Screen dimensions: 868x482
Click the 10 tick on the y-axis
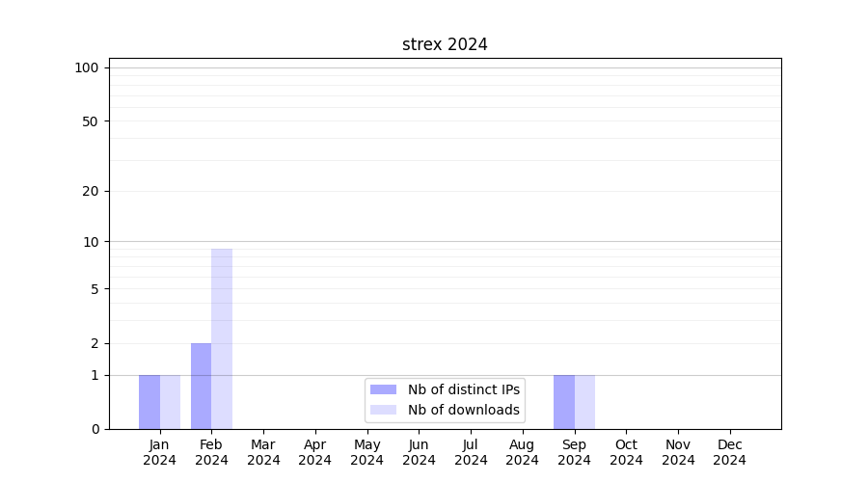point(91,242)
